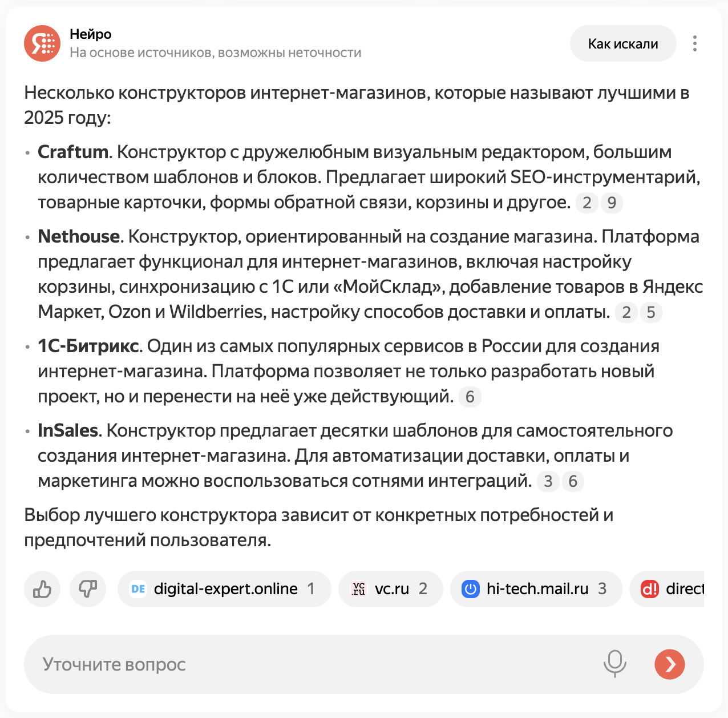The height and width of the screenshot is (718, 728).
Task: Open digital-expert.online source chip
Action: coord(224,589)
